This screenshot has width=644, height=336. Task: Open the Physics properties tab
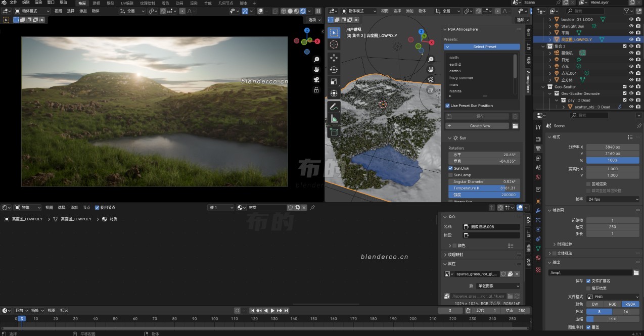pyautogui.click(x=538, y=229)
